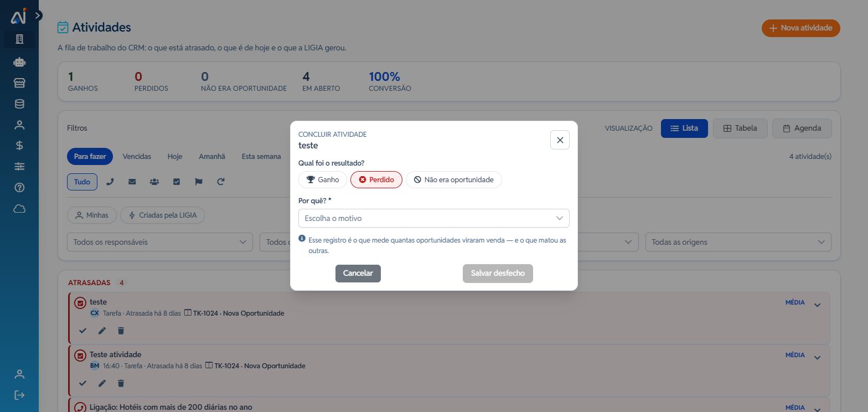Open the help question mark icon
Screen dimensions: 868x412
click(19, 188)
